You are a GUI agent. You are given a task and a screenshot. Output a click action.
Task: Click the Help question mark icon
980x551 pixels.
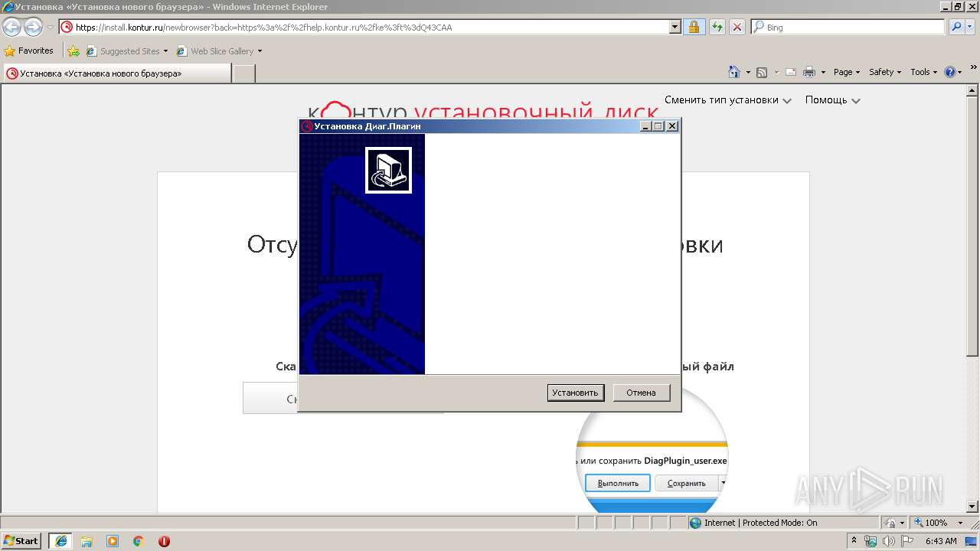(x=950, y=72)
